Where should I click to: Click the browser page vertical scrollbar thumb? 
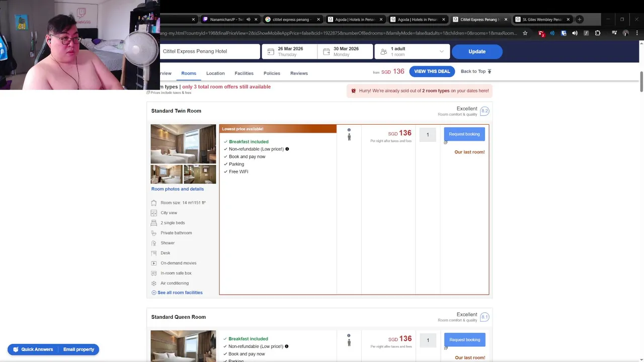641,81
